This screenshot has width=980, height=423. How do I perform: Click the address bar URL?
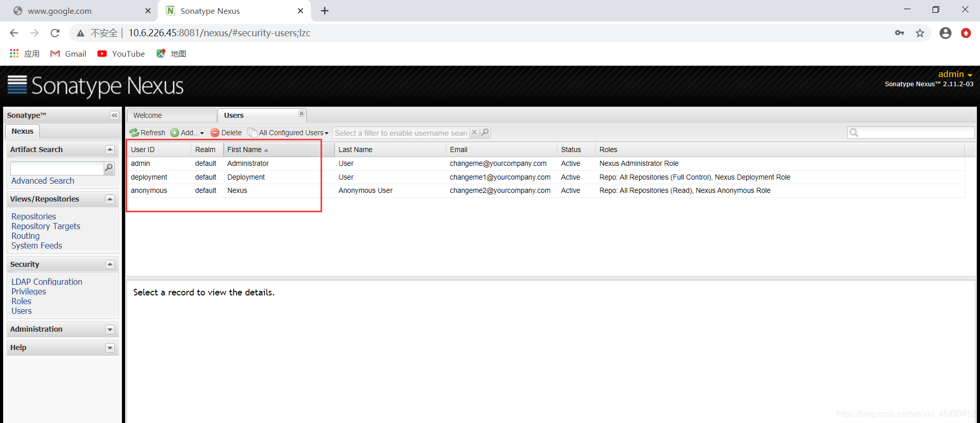(219, 33)
